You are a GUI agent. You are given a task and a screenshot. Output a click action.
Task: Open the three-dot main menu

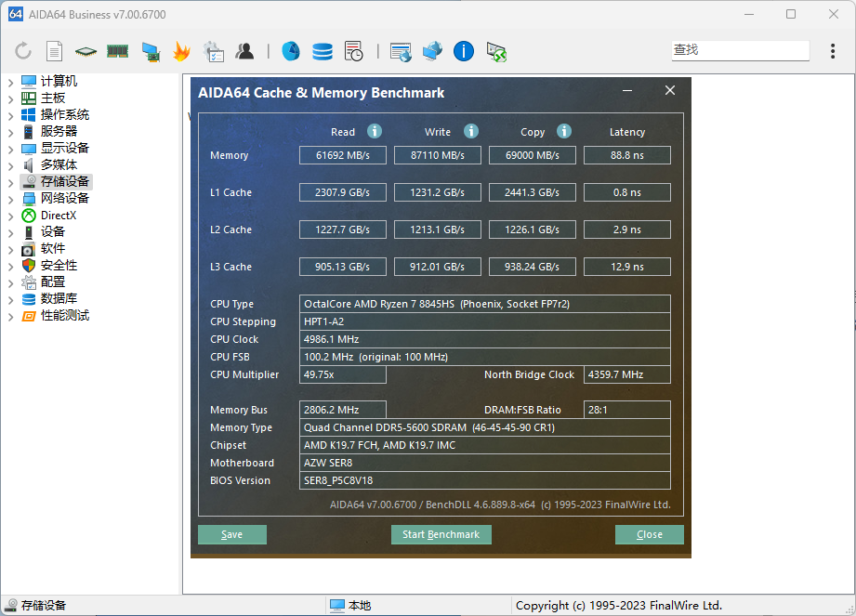click(833, 51)
